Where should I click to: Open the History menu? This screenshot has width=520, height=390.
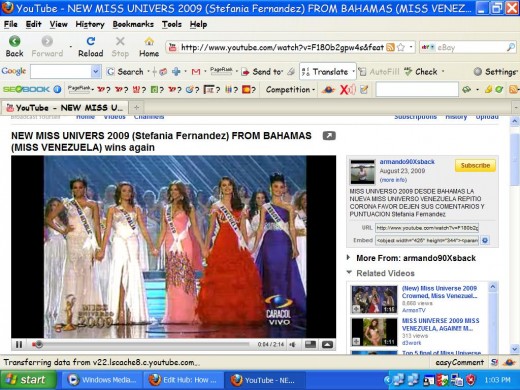(x=90, y=24)
